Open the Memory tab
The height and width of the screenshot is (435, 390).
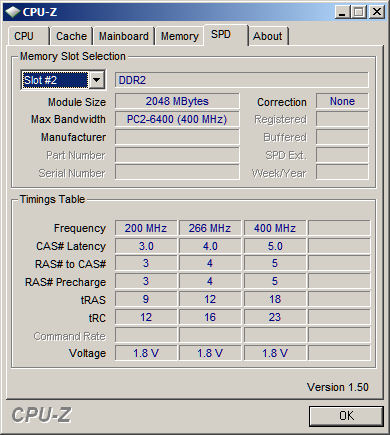click(180, 36)
